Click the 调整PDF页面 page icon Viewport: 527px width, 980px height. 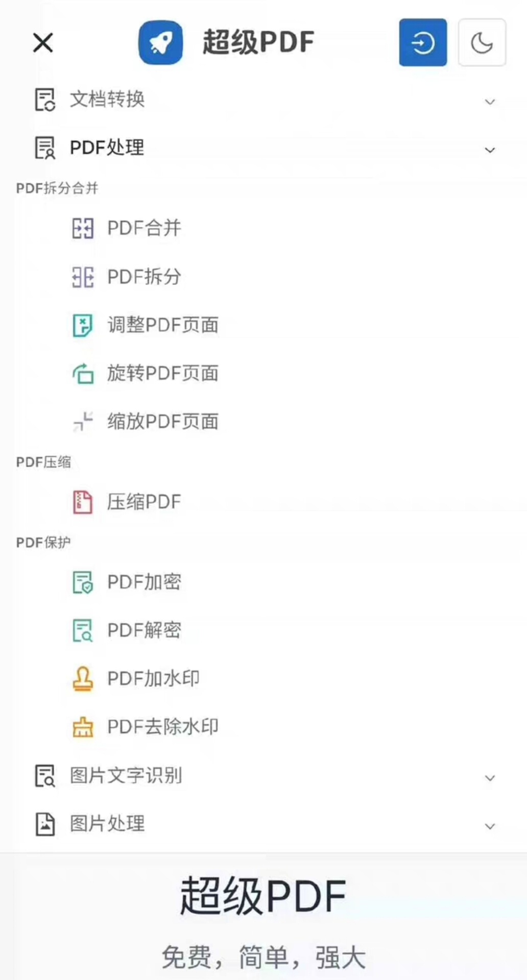[x=83, y=325]
